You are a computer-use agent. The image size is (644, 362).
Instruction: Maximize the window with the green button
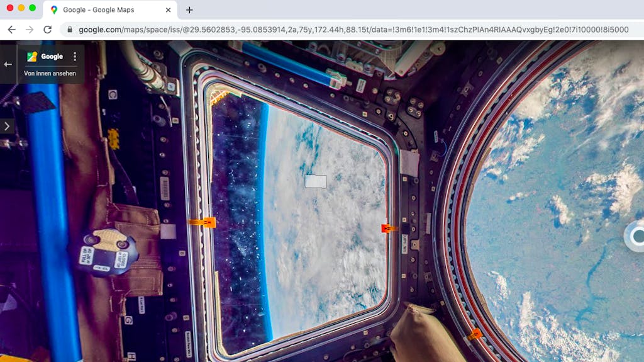tap(33, 8)
